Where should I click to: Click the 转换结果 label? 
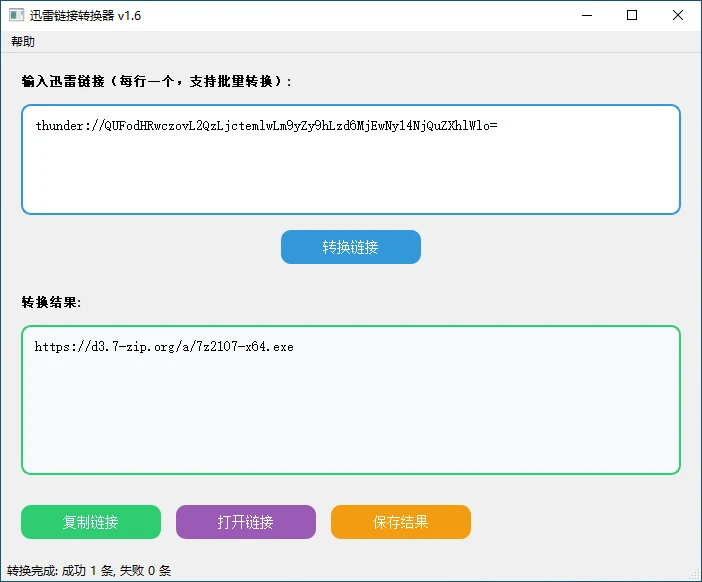[x=51, y=302]
